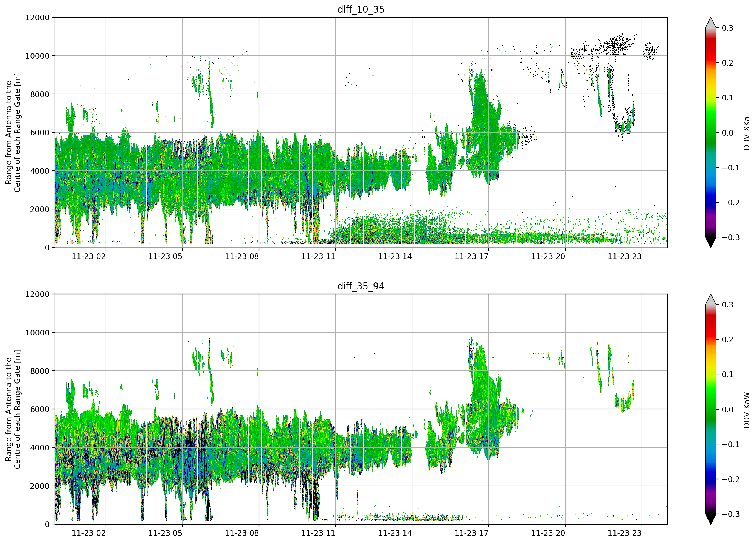Click the lower black arrow of DDV-KaW colorbar

click(x=711, y=519)
